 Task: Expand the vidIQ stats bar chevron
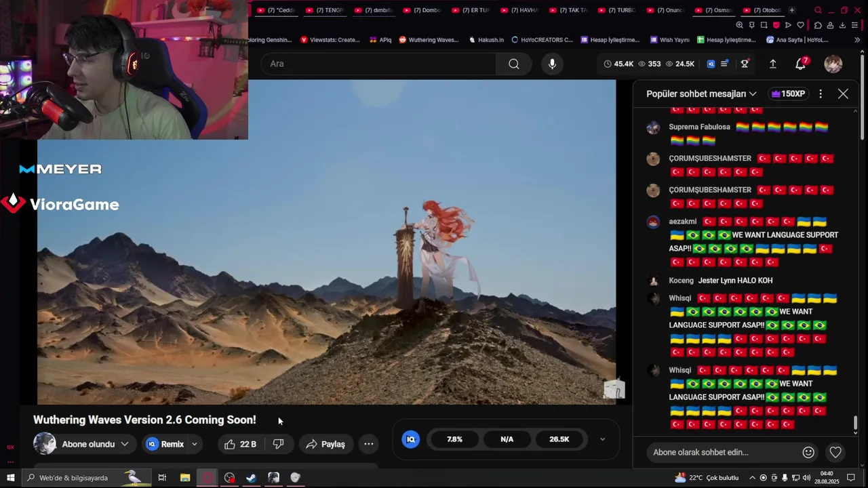coord(602,439)
